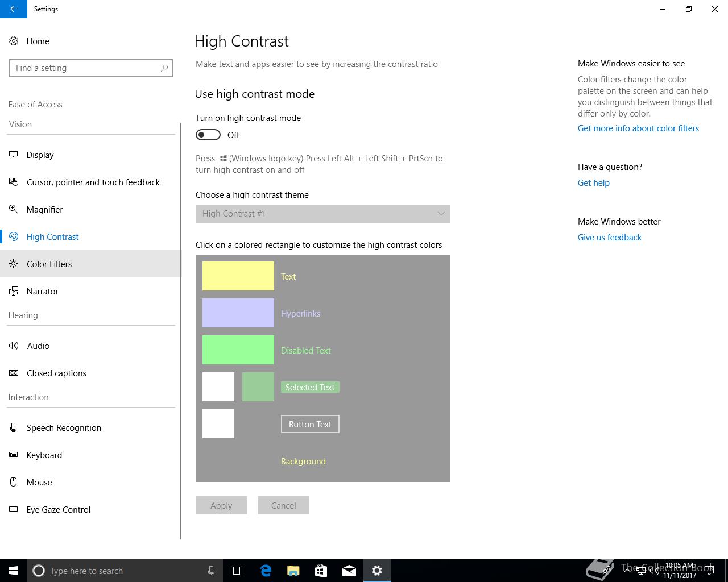The width and height of the screenshot is (728, 582).
Task: Open Closed captions settings
Action: coord(91,373)
